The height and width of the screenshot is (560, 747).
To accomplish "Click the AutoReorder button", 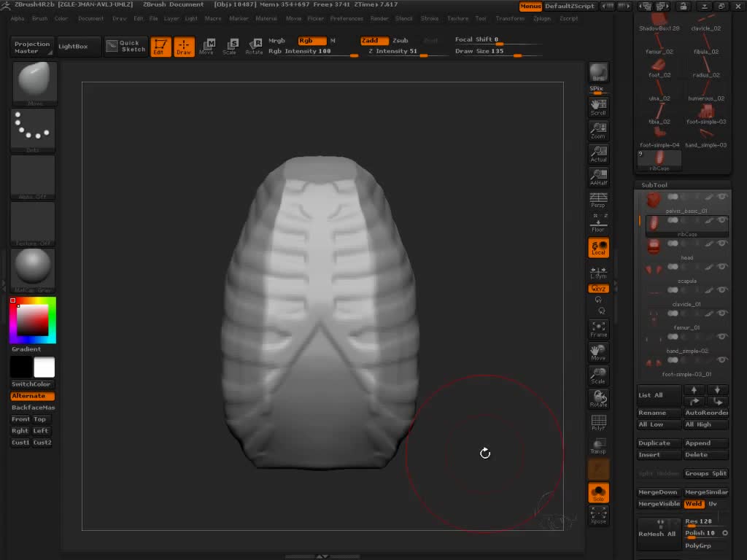I will click(705, 413).
